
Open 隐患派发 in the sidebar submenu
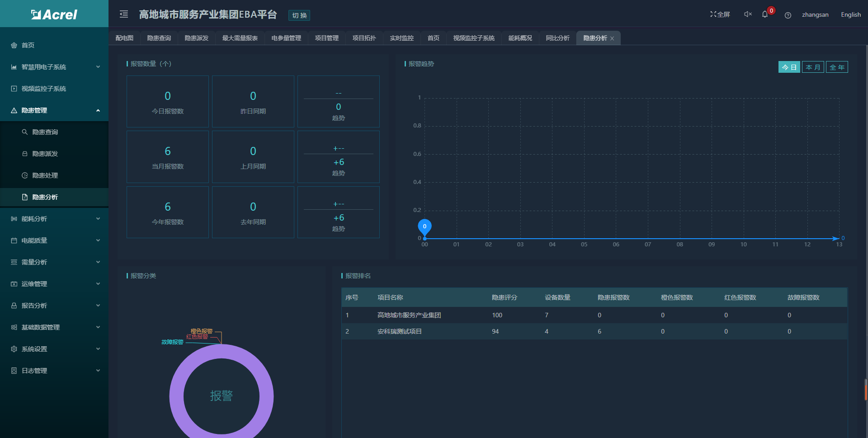point(45,154)
